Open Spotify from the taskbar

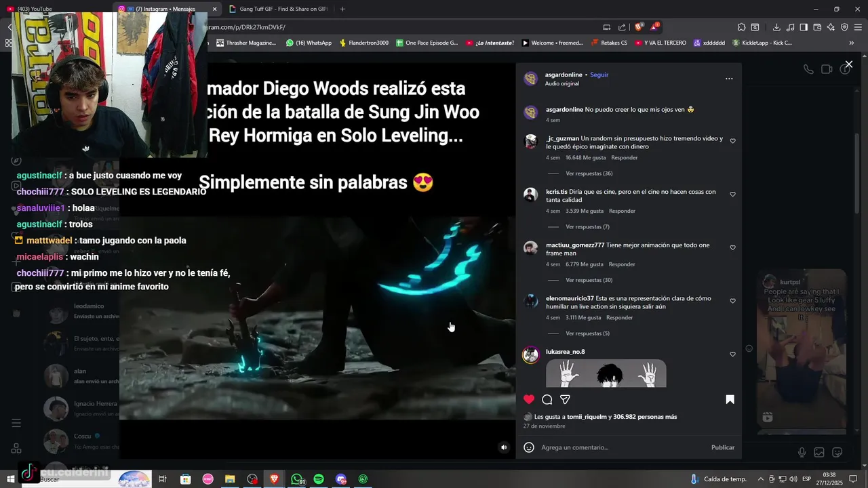(x=319, y=479)
